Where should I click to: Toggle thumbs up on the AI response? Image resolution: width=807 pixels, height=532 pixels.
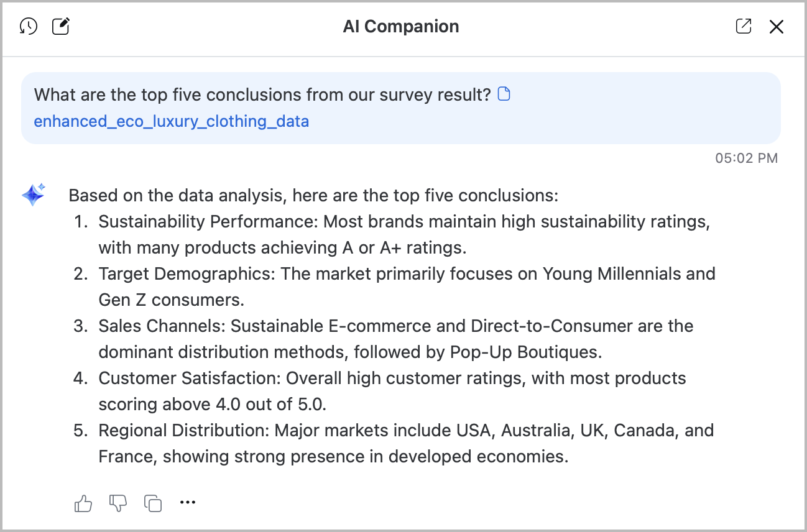[x=83, y=502]
